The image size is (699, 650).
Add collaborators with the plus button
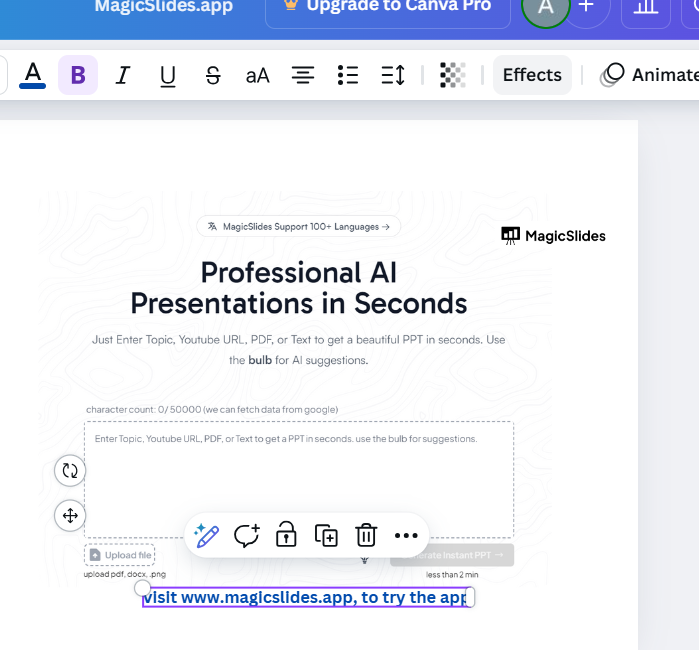click(586, 6)
